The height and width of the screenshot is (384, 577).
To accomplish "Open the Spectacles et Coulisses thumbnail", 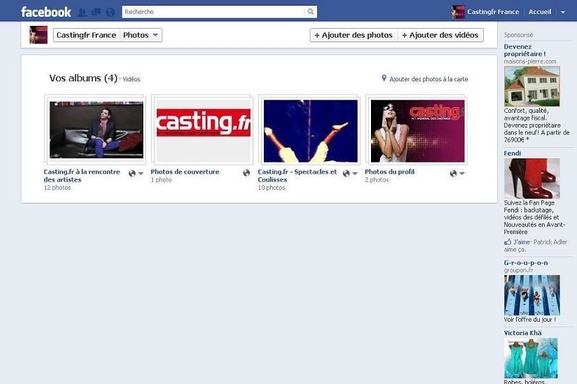I will 311,131.
